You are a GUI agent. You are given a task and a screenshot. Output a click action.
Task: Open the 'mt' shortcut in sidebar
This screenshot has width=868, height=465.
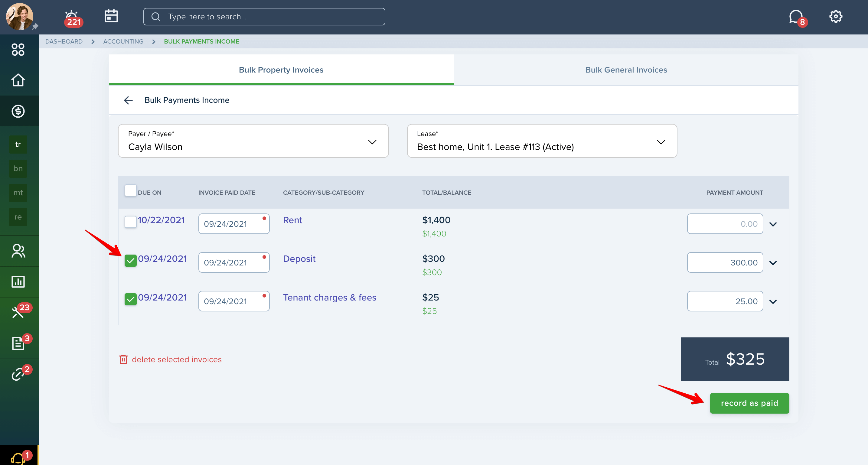click(18, 193)
